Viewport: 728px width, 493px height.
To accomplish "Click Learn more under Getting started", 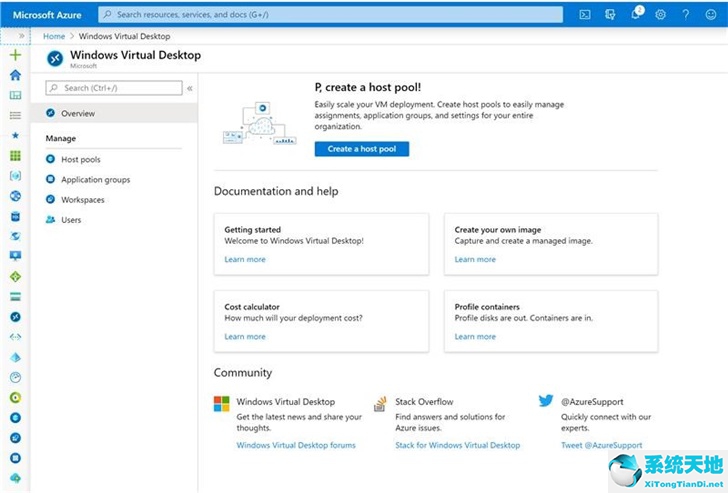I will coord(245,259).
